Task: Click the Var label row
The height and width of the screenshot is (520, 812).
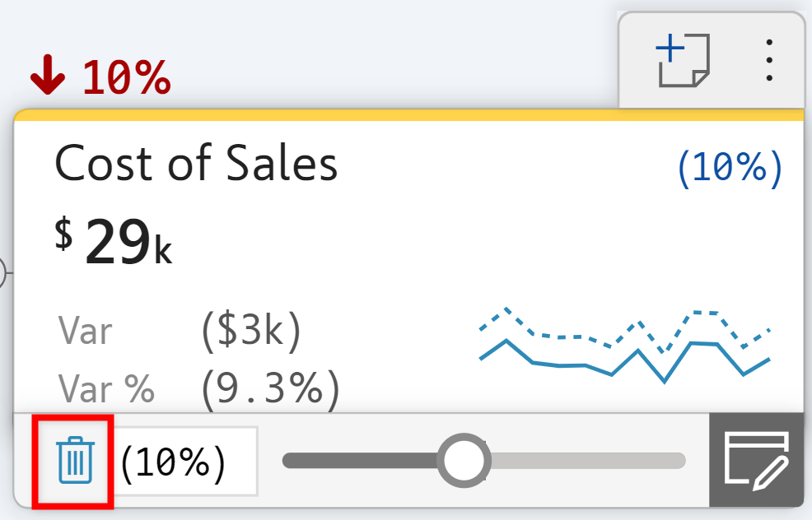Action: click(86, 332)
